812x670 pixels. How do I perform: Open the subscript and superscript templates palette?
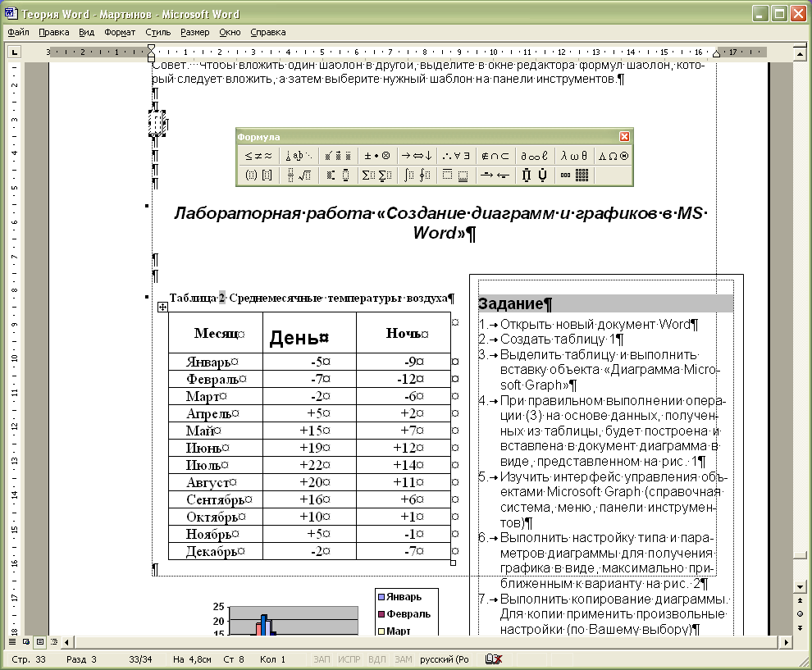point(338,175)
